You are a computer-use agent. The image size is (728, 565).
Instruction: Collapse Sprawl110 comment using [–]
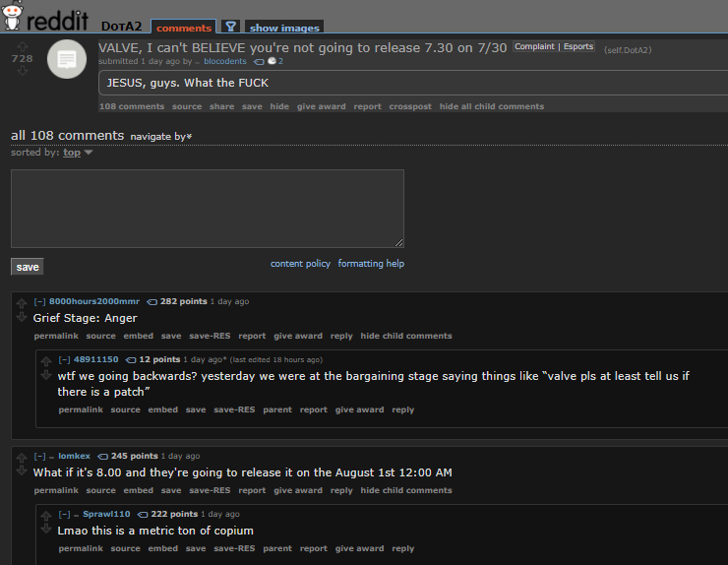pos(64,515)
